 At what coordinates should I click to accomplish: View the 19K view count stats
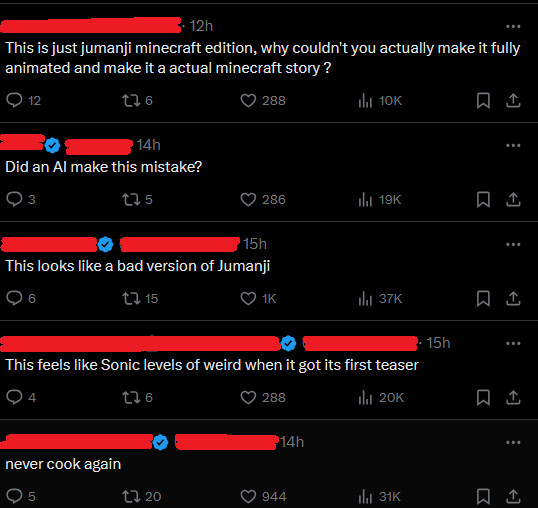coord(380,199)
